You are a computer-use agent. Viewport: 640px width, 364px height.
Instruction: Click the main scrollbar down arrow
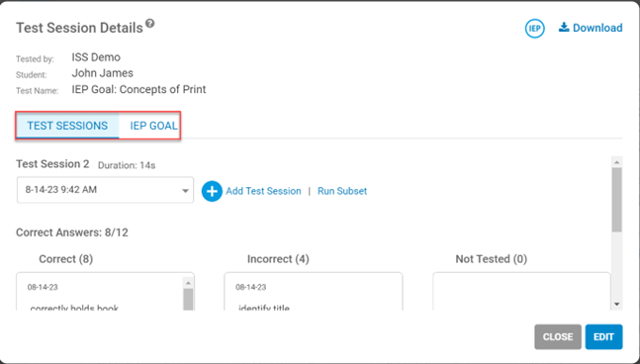pyautogui.click(x=616, y=304)
